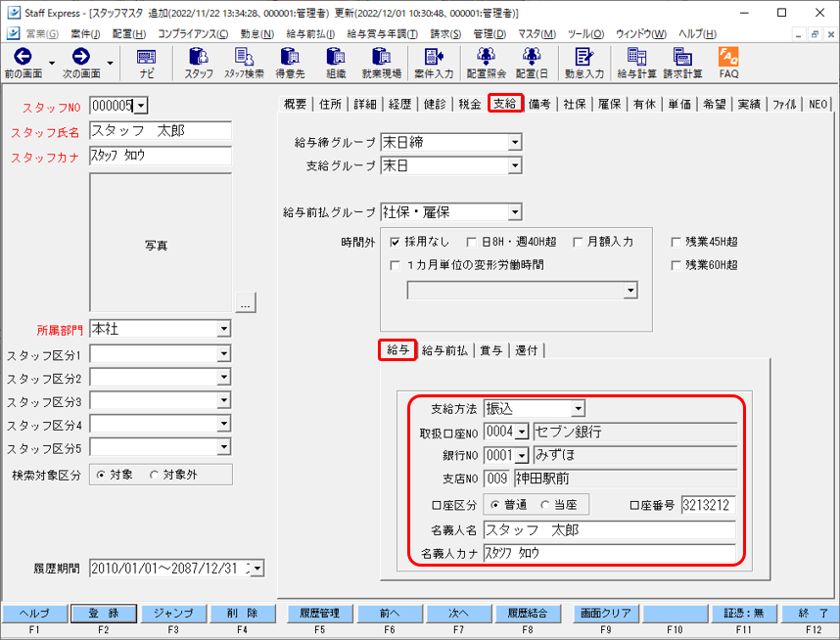840x640 pixels.
Task: Open 次の画面 history dropdown arrow
Action: [110, 64]
